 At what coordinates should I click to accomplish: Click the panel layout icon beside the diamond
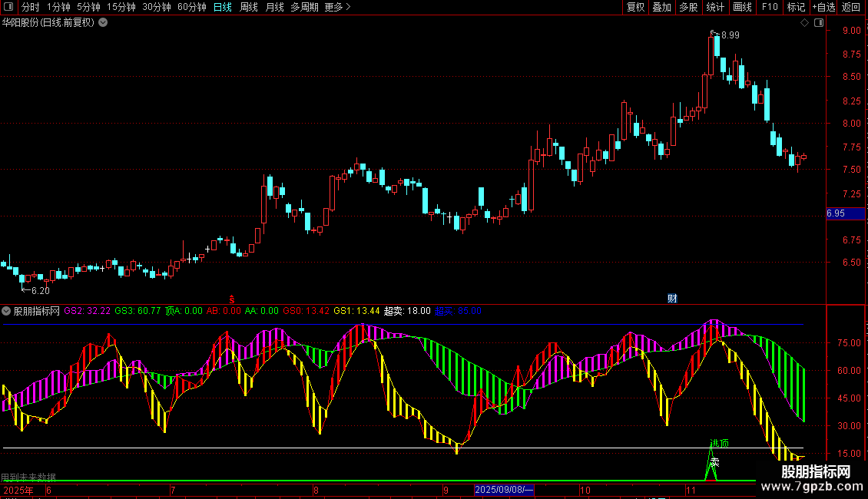817,23
